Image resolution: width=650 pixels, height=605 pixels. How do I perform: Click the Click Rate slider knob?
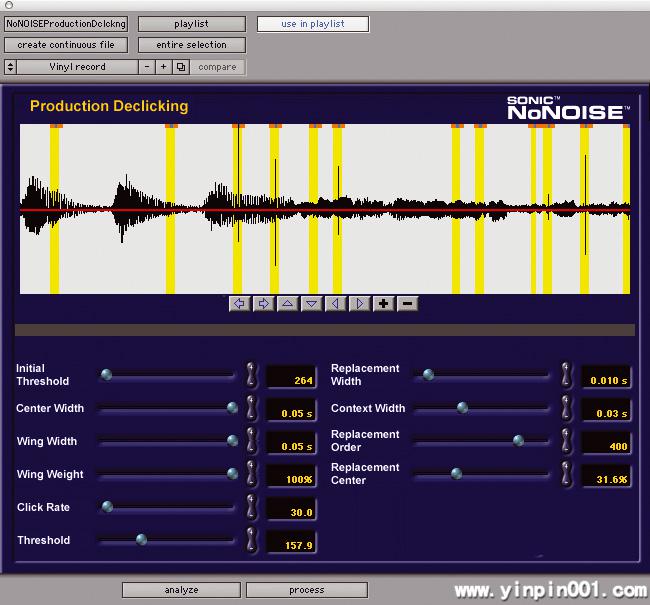pos(107,506)
